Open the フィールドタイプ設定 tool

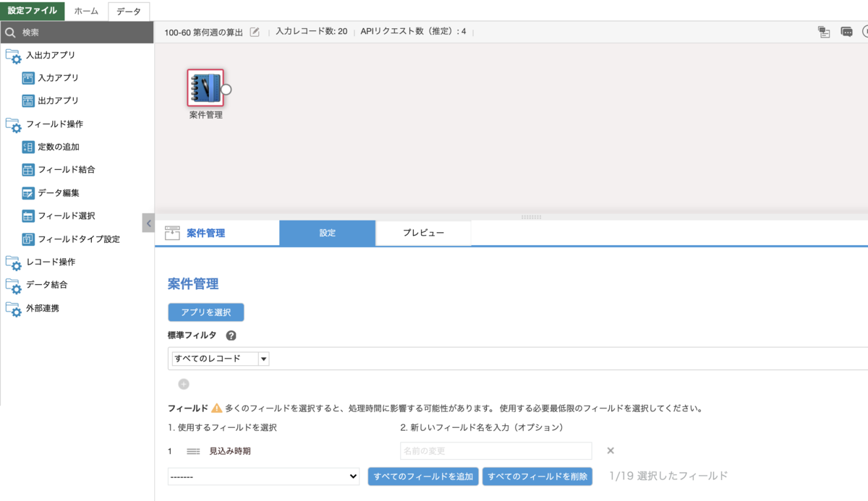click(27, 239)
